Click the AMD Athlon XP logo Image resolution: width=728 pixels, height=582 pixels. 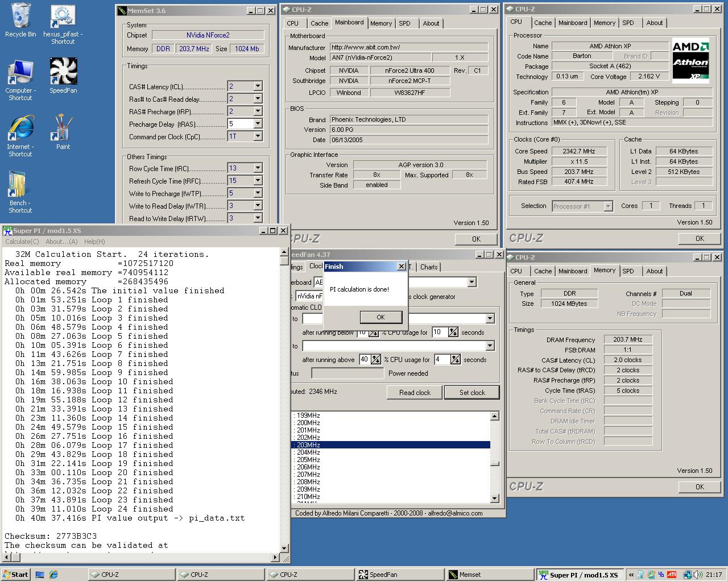pos(690,60)
